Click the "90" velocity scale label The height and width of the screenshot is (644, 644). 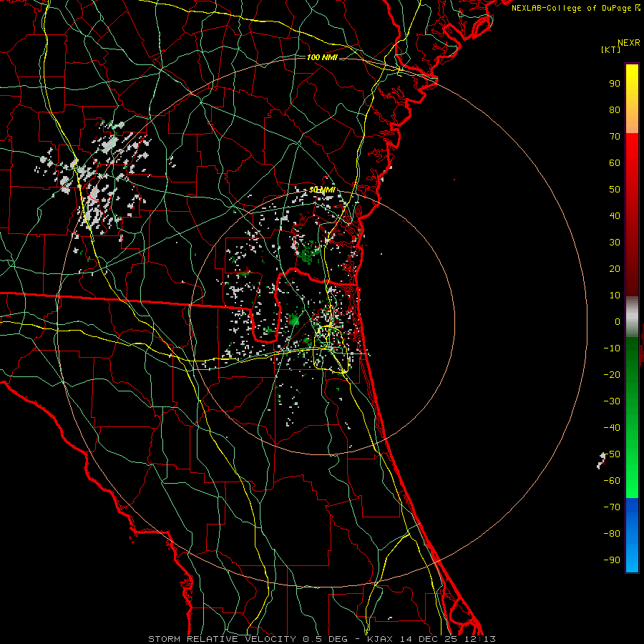(615, 84)
